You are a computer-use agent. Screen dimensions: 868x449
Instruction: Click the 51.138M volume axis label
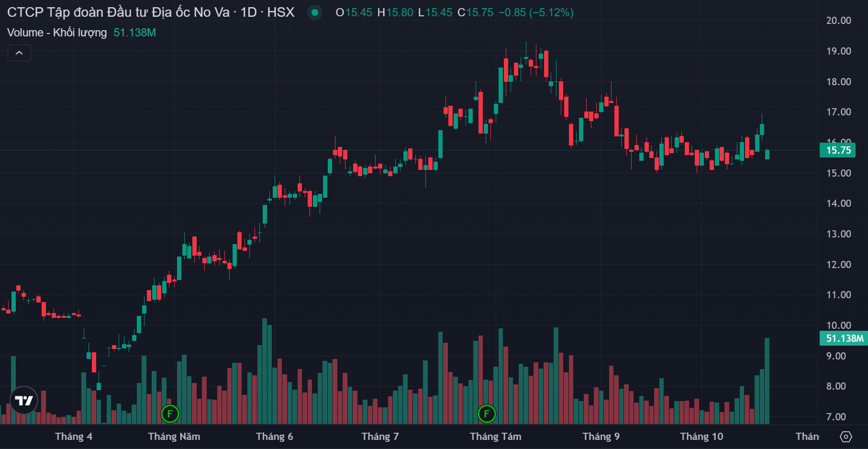point(845,338)
